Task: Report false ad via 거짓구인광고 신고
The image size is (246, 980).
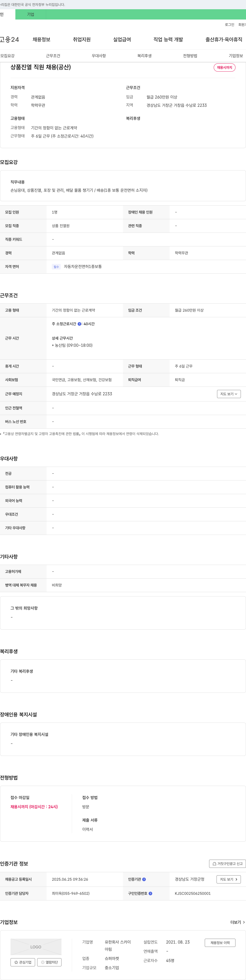Action: [227, 863]
